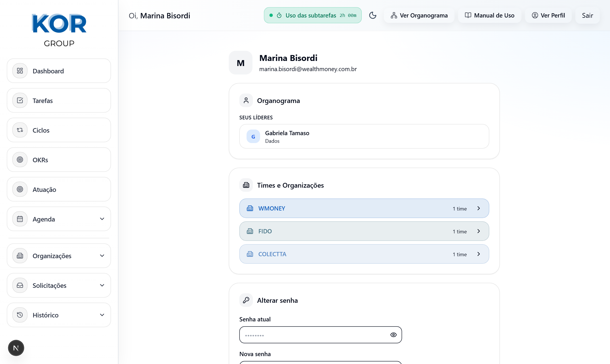Open Manual de Uso from top bar
Viewport: 610px width, 364px height.
[x=489, y=15]
